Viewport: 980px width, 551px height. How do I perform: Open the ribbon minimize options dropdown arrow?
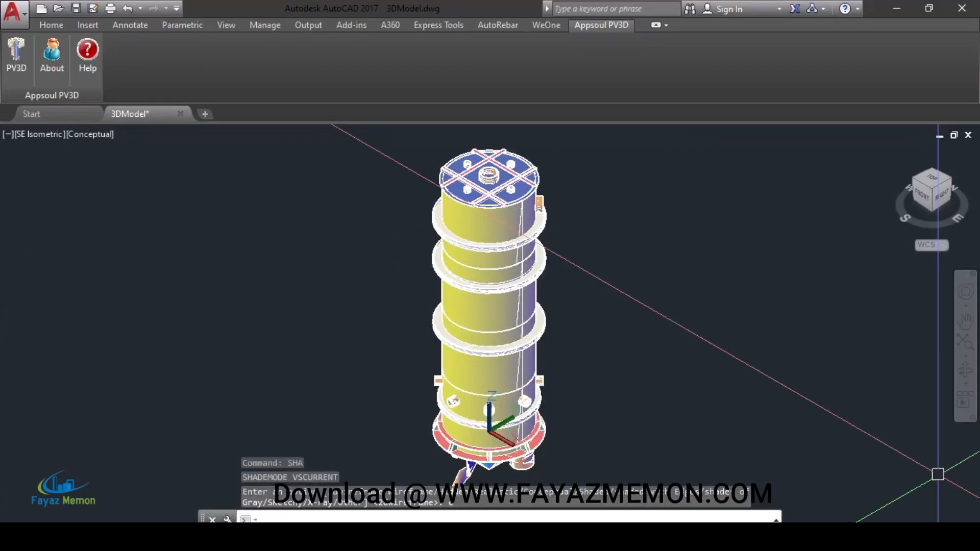pos(666,25)
